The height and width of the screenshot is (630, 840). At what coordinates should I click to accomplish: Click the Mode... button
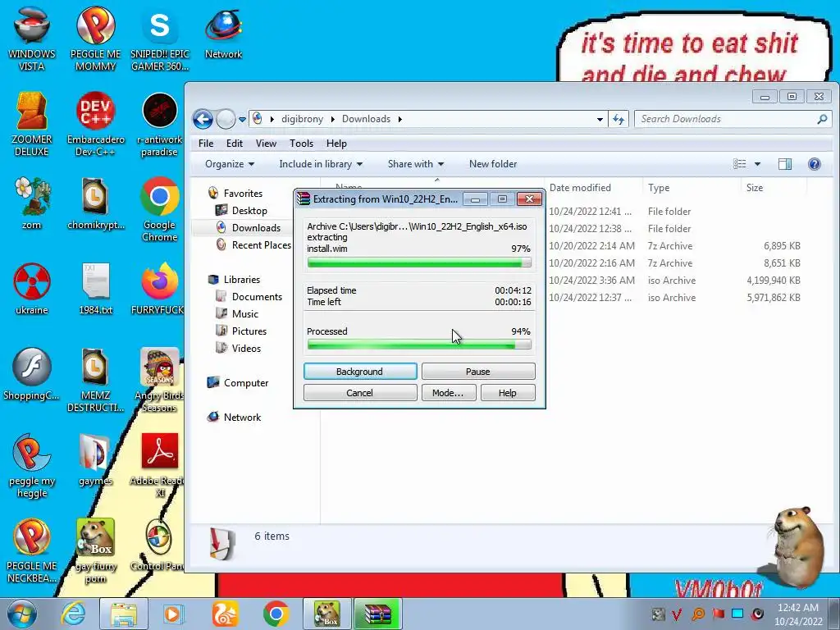click(x=448, y=393)
